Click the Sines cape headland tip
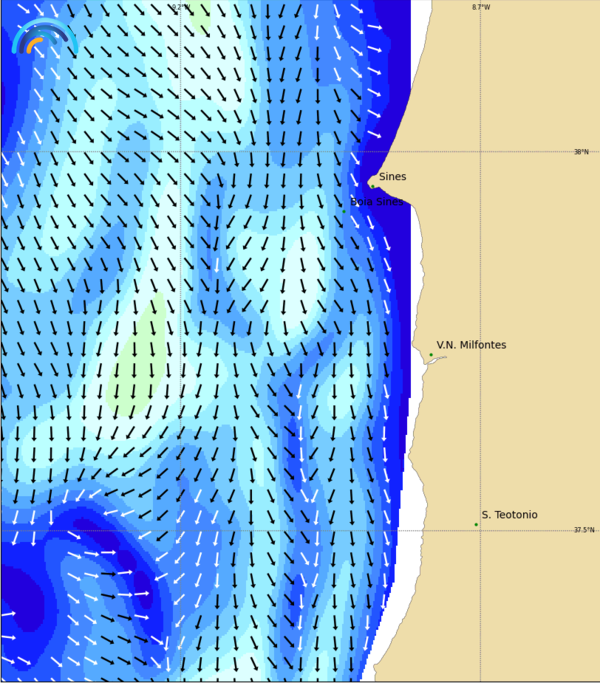 click(x=364, y=183)
